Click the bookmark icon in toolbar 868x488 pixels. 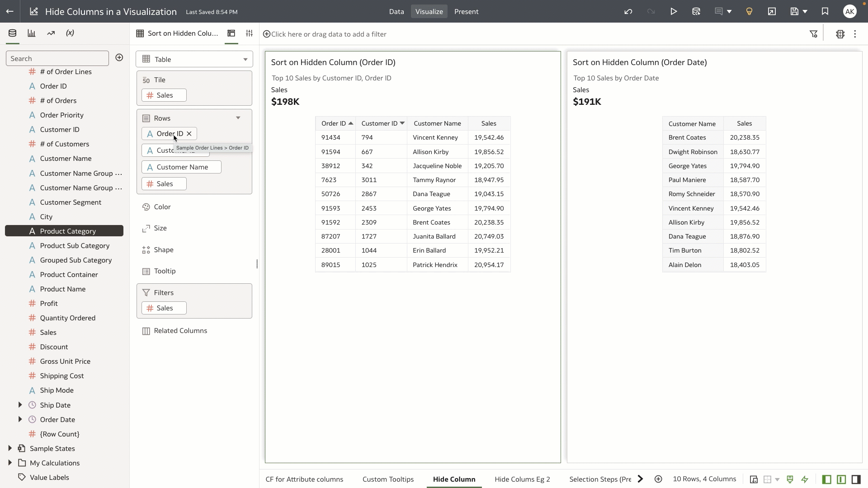tap(825, 12)
